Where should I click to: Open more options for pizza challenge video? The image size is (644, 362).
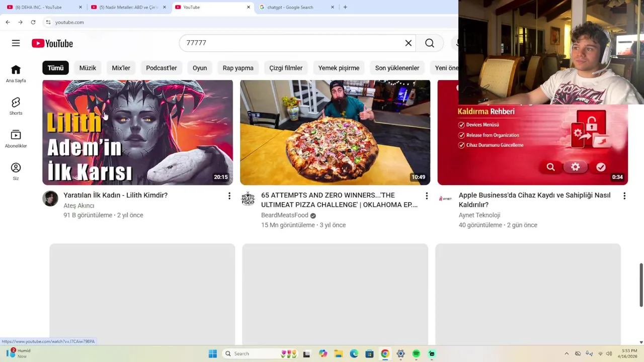pos(427,196)
